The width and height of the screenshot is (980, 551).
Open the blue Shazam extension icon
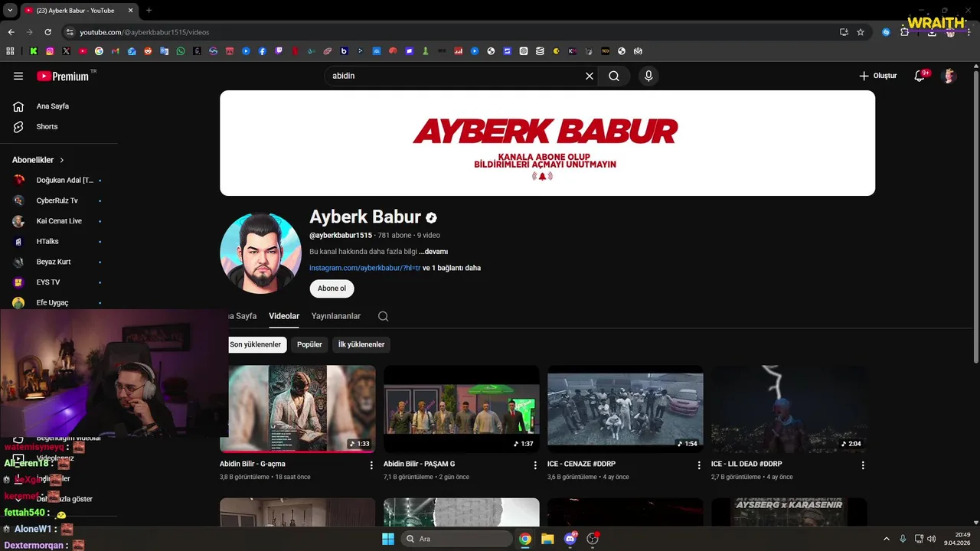click(x=886, y=32)
